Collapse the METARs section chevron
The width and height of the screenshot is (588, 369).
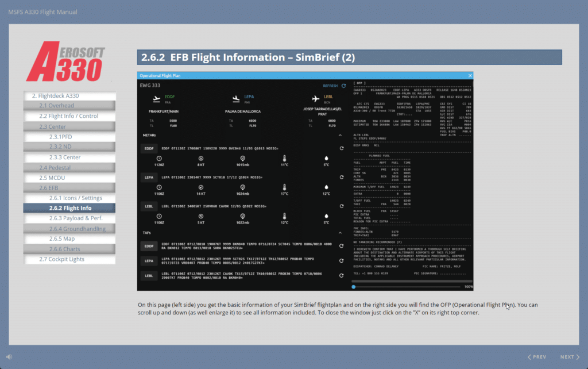click(340, 134)
